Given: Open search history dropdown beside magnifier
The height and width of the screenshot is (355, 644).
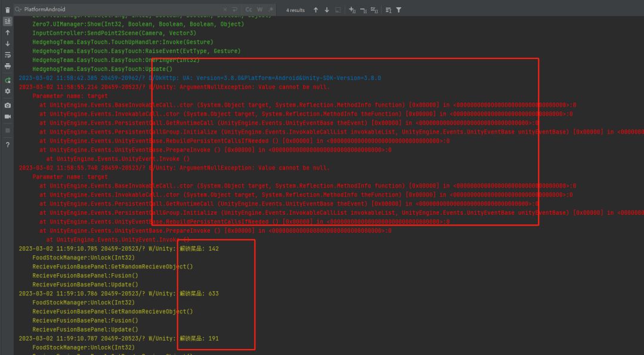Looking at the screenshot, I should click(18, 10).
